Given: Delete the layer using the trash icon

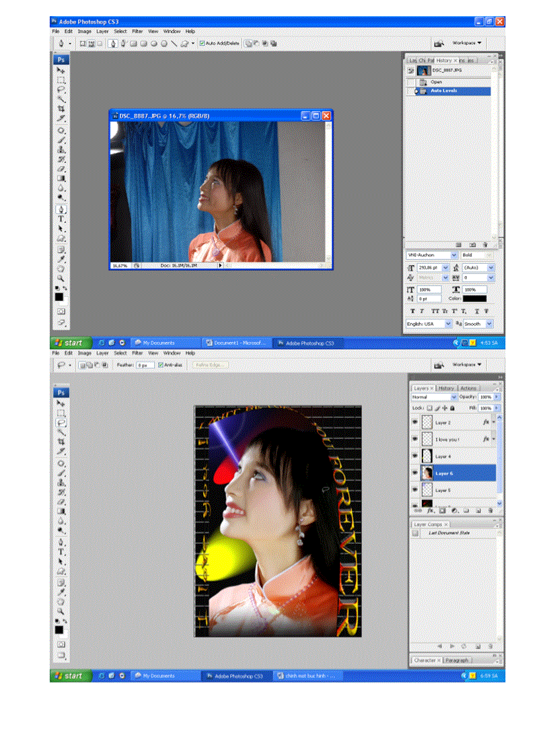Looking at the screenshot, I should (x=490, y=510).
